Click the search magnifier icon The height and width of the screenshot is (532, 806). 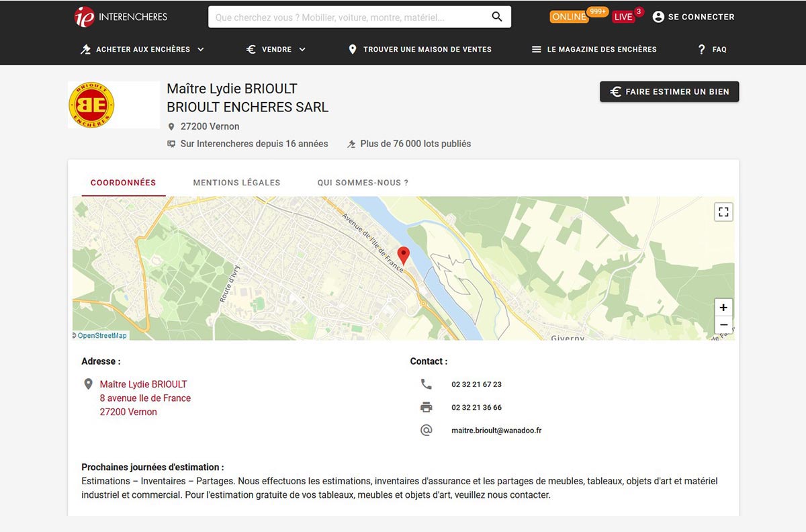(497, 17)
